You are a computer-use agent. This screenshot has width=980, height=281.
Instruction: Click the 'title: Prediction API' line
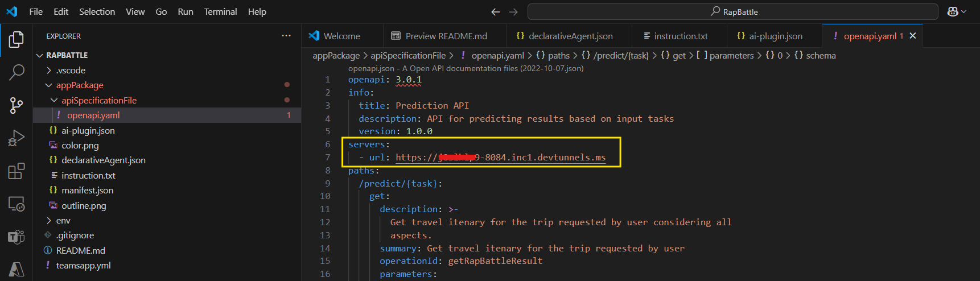click(414, 106)
